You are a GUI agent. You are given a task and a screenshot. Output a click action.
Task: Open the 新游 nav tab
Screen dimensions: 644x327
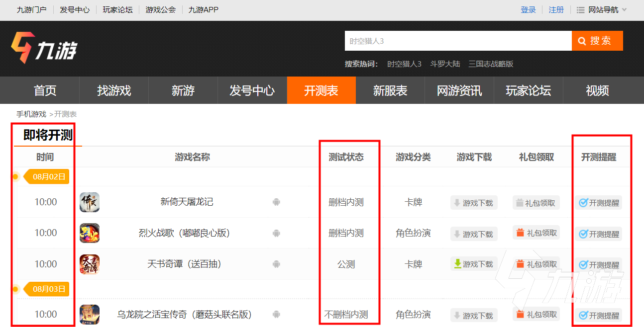tap(183, 90)
